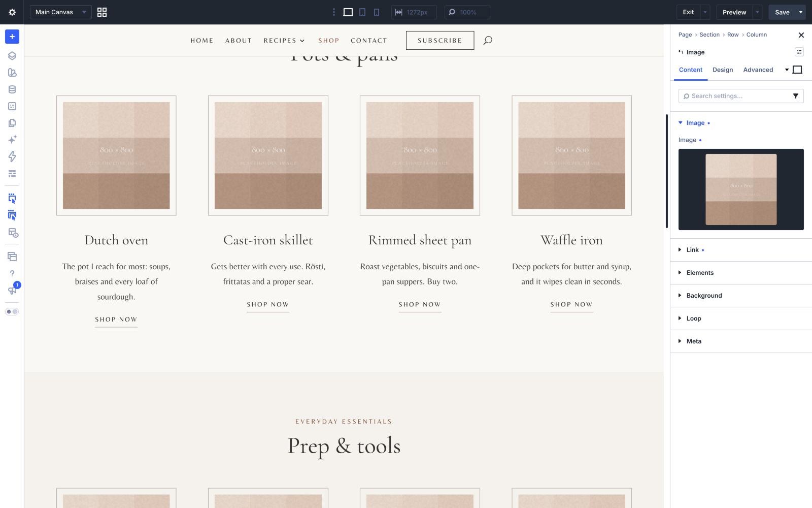812x508 pixels.
Task: Open the wireframe list lines icon
Action: click(x=12, y=174)
